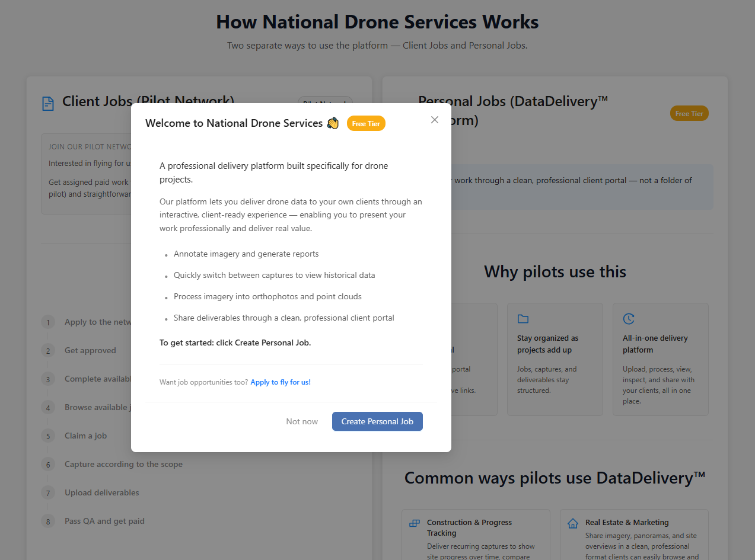Click the Free Tier badge on the Personal Jobs card

coord(689,113)
